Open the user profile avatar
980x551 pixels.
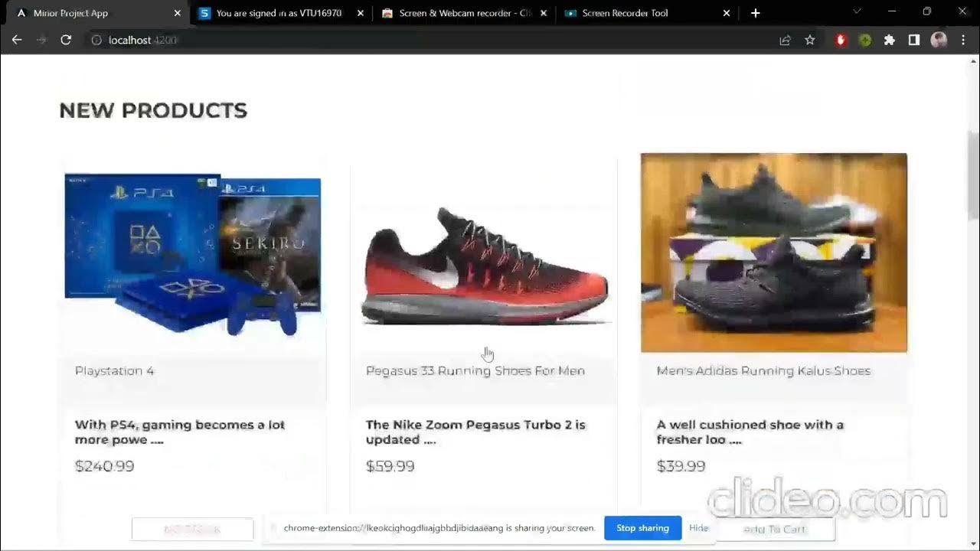(939, 40)
